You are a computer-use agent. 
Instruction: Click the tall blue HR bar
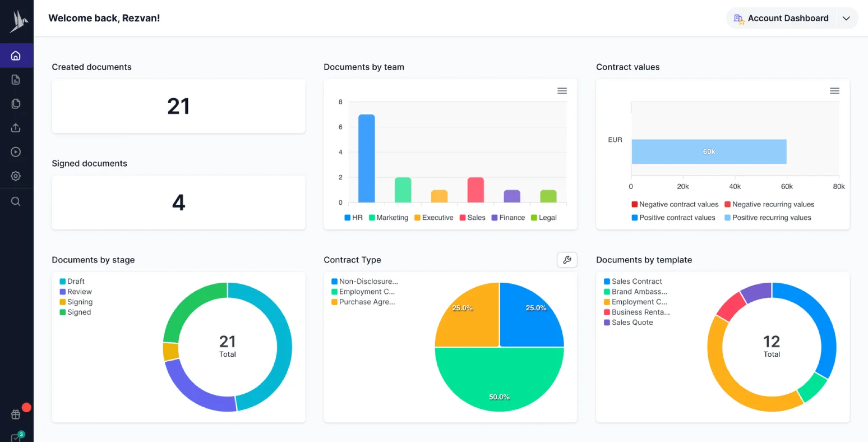[x=367, y=159]
